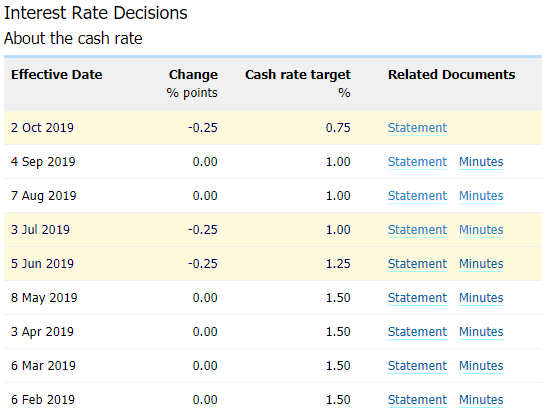Click the '% points' unit label
The width and height of the screenshot is (546, 415).
pos(192,93)
